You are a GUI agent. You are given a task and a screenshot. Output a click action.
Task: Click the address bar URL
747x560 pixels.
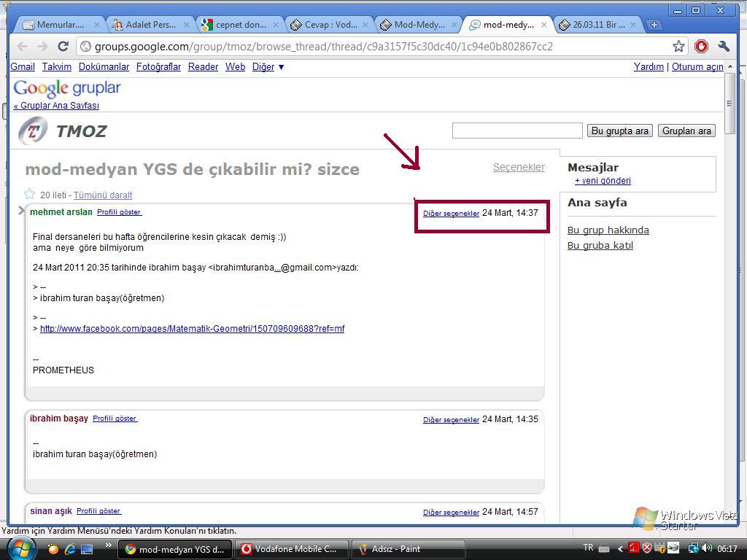click(324, 46)
